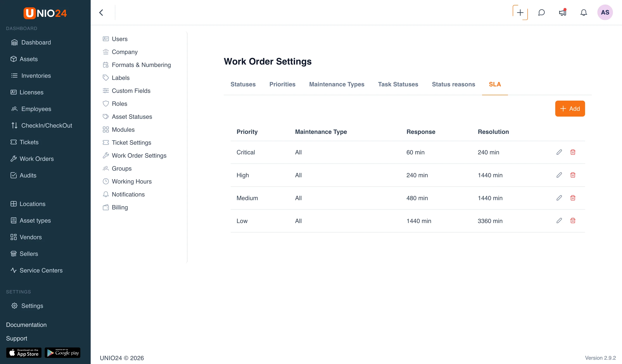The height and width of the screenshot is (364, 622).
Task: Select the SLA tab
Action: 495,84
